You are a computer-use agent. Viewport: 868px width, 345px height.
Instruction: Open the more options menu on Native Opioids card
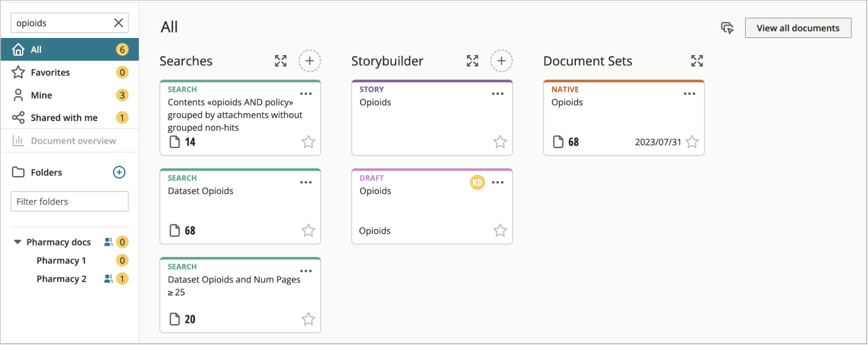pyautogui.click(x=690, y=94)
